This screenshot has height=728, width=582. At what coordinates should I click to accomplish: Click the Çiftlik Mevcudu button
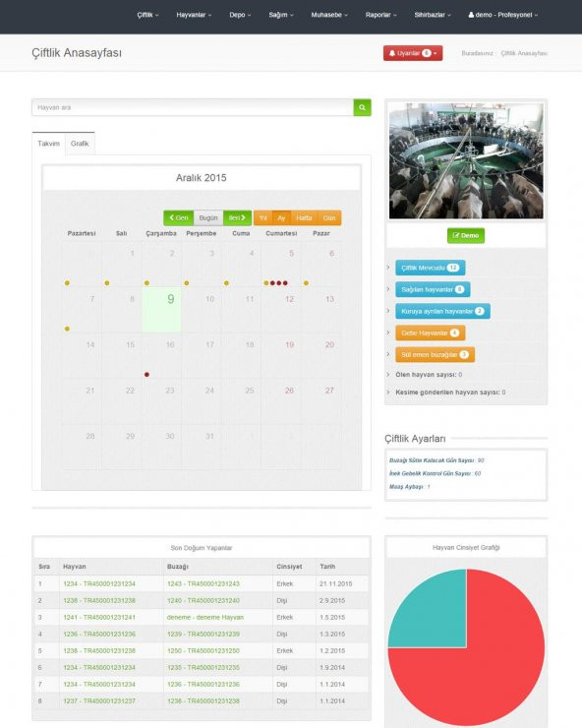[x=431, y=268]
